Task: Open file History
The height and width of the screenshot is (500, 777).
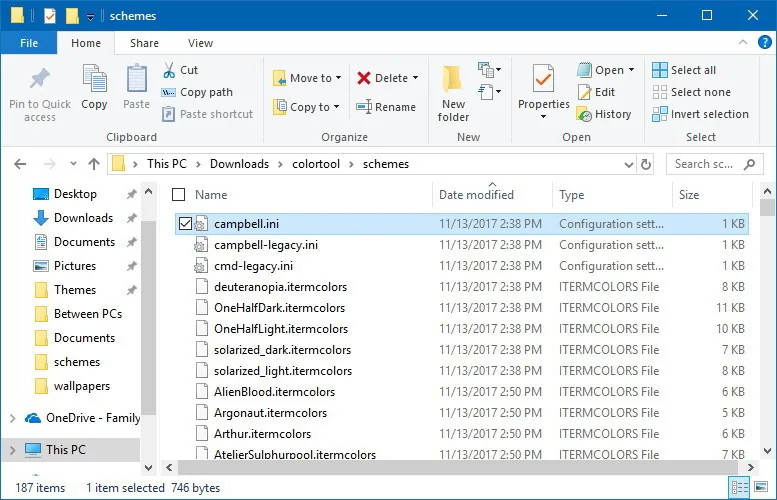Action: pyautogui.click(x=604, y=114)
